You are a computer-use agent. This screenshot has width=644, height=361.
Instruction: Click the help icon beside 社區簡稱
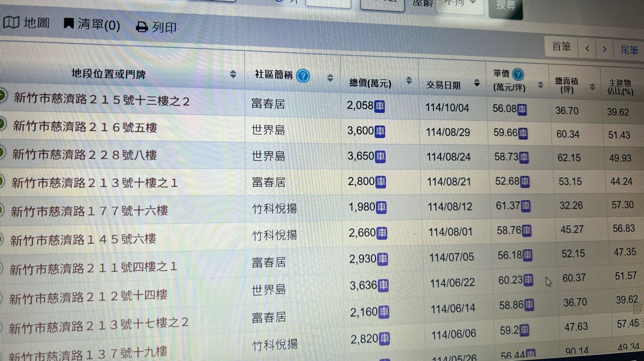point(303,76)
